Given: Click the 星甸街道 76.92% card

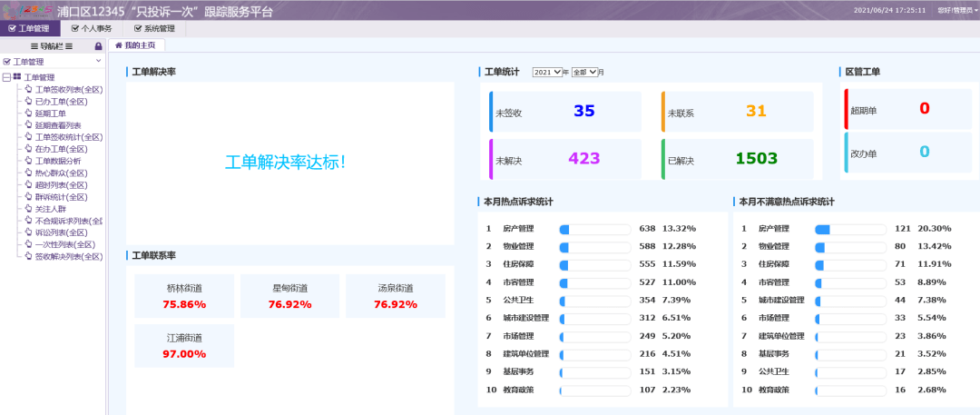Looking at the screenshot, I should coord(290,296).
